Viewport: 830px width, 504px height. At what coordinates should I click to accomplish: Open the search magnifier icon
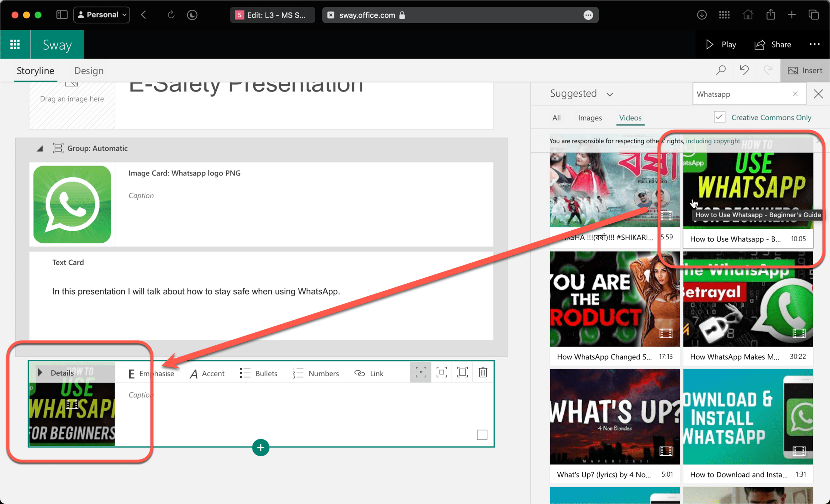721,70
